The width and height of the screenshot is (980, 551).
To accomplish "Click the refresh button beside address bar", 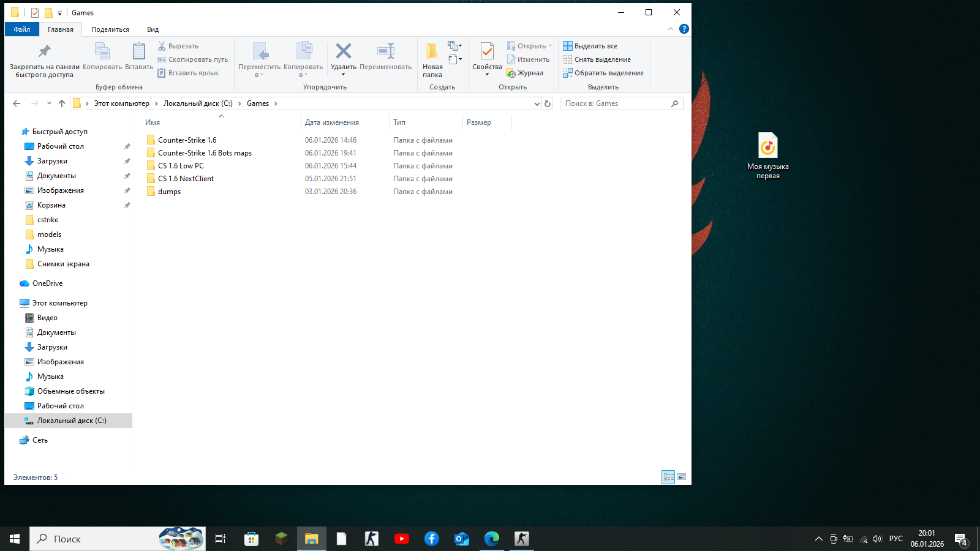I will pyautogui.click(x=548, y=103).
